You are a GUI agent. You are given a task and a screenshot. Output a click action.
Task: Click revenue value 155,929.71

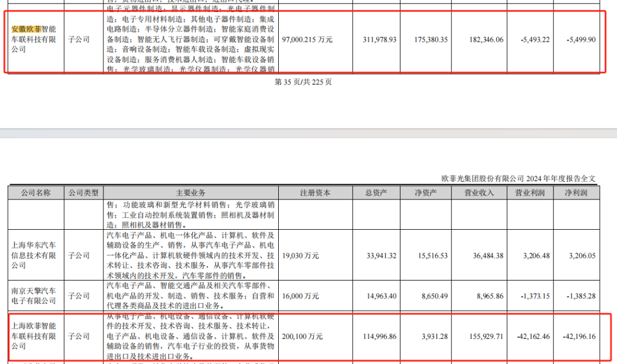click(486, 337)
